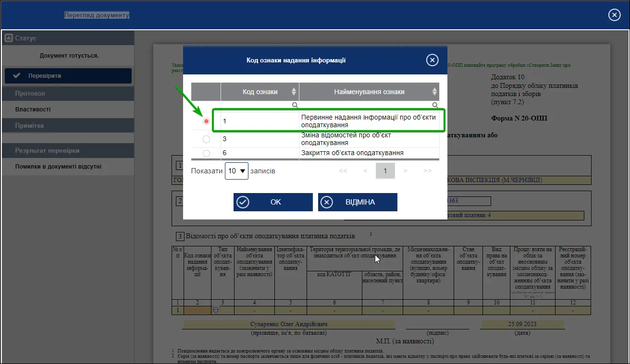Image resolution: width=630 pixels, height=364 pixels.
Task: Open Властивості in side panel
Action: [67, 109]
